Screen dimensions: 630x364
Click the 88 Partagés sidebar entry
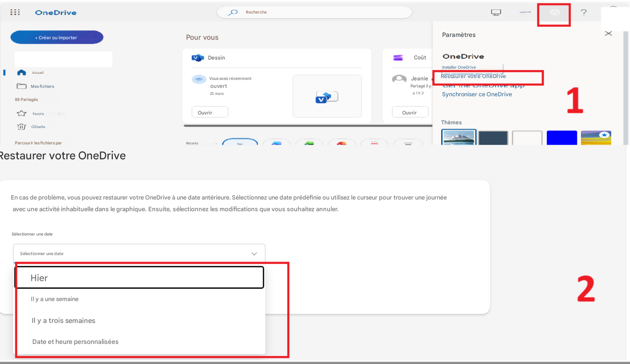[27, 100]
